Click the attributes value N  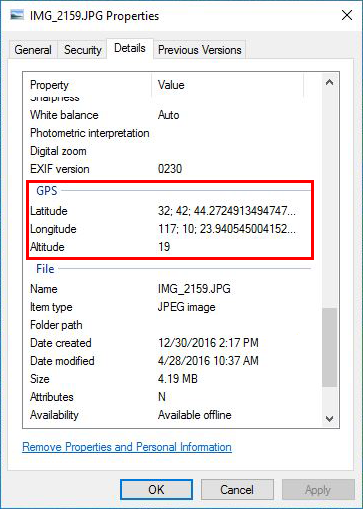point(162,397)
